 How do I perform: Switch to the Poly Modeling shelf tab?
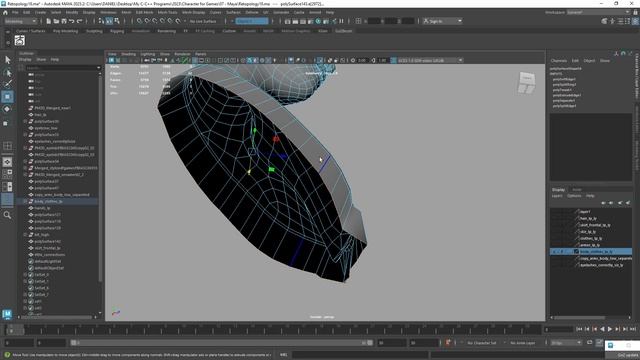[x=65, y=31]
